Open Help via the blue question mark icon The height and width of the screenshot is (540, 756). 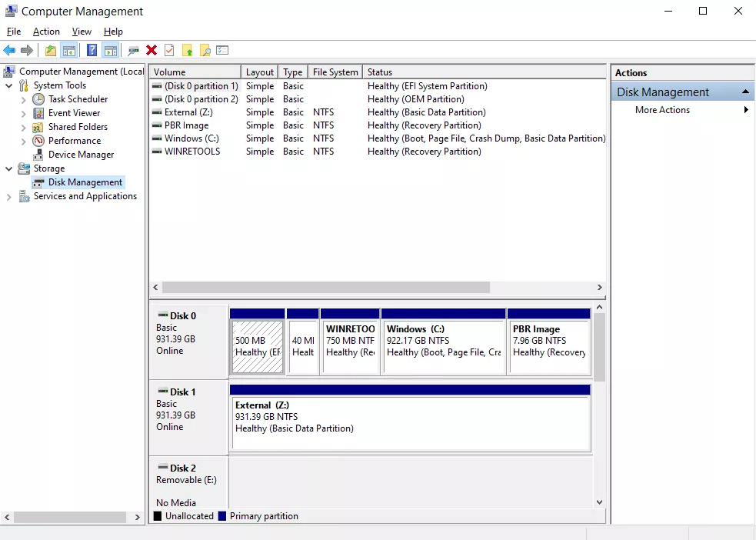pyautogui.click(x=92, y=50)
